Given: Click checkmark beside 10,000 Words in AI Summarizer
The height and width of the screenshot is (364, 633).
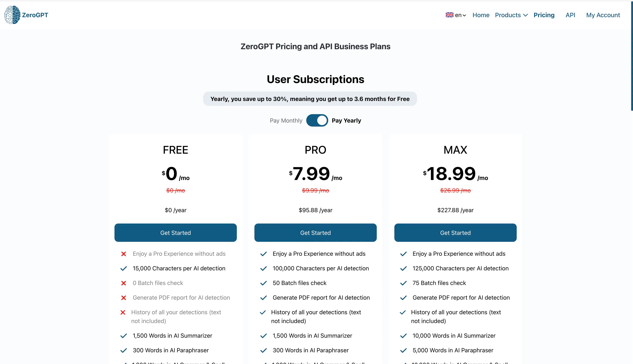Looking at the screenshot, I should click(403, 336).
